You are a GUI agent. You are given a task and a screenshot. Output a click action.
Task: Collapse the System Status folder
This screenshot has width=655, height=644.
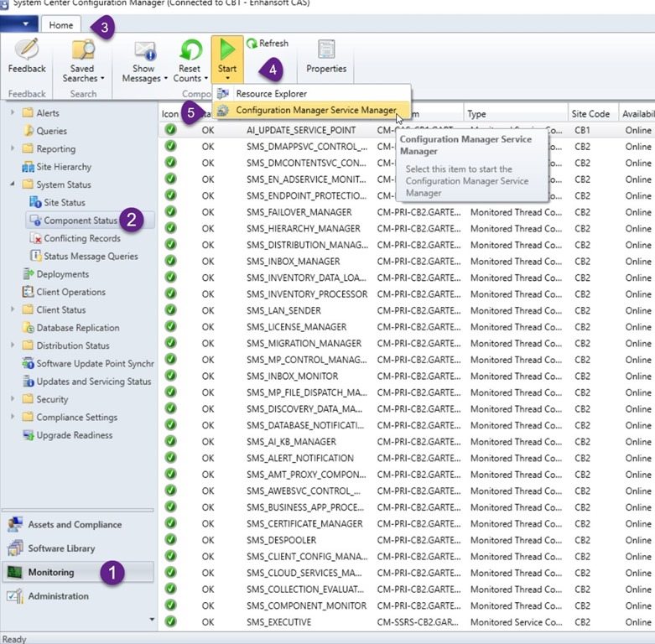point(13,184)
